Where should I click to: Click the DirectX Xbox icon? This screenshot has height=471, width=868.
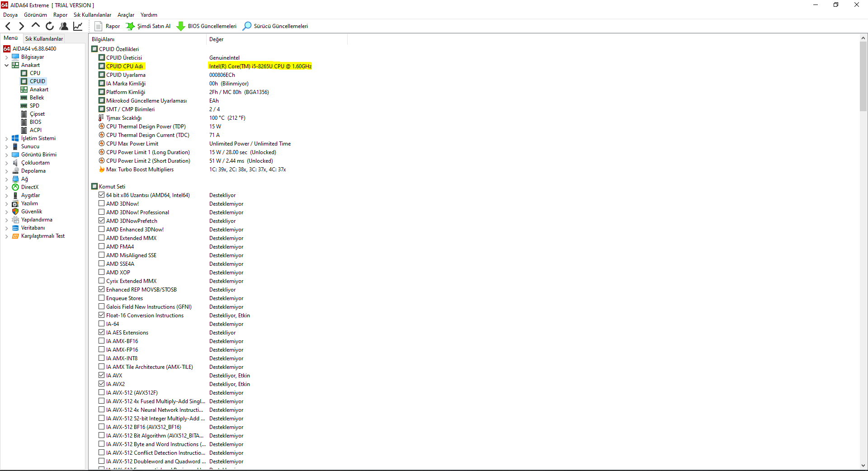15,187
